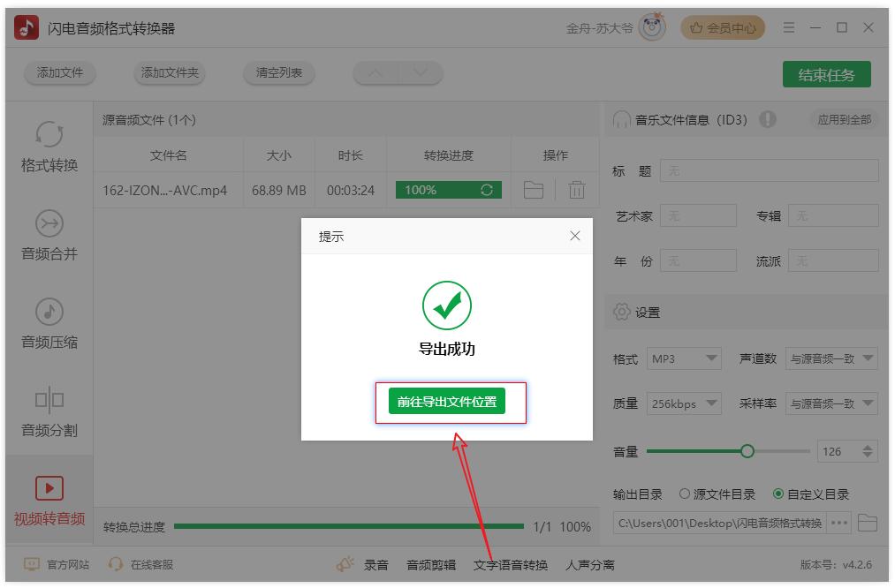Select the 自定义目录 radio option

[x=778, y=494]
